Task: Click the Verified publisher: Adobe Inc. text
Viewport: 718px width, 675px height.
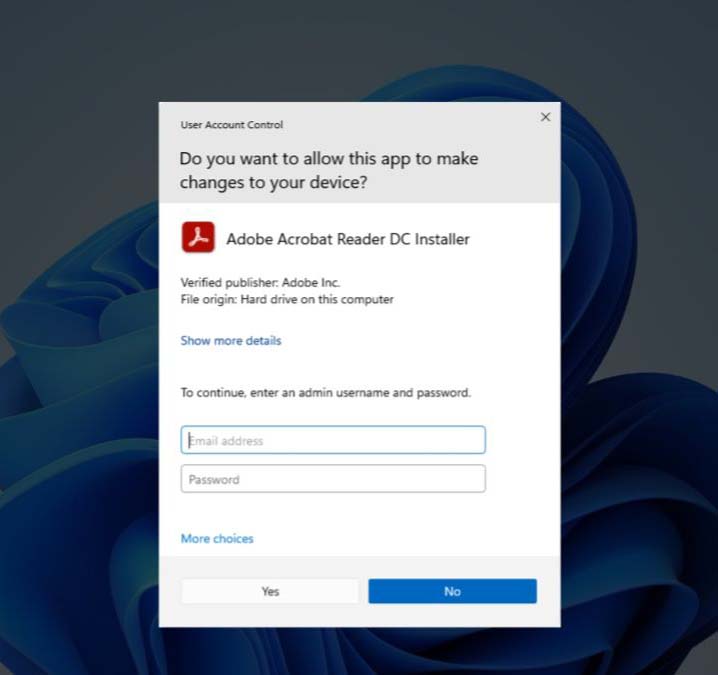Action: click(x=260, y=283)
